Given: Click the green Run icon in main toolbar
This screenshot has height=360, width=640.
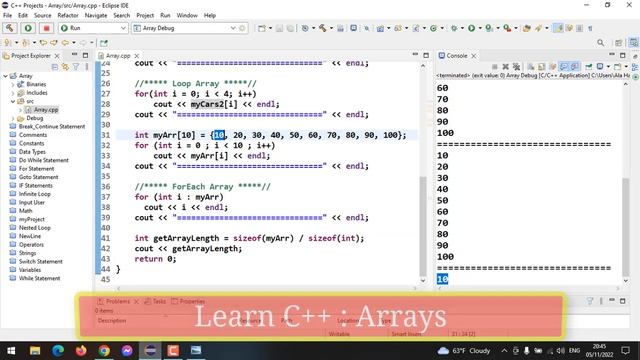Looking at the screenshot, I should pos(471,28).
